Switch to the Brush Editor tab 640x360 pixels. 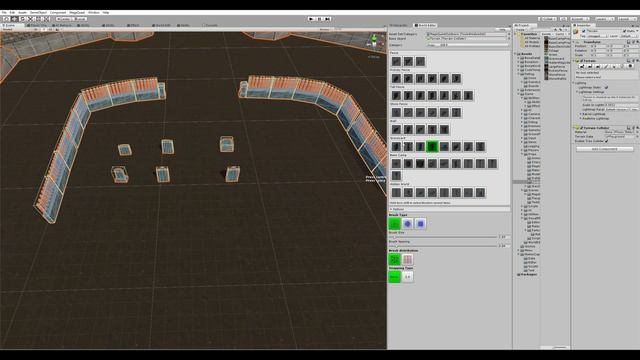[426, 25]
